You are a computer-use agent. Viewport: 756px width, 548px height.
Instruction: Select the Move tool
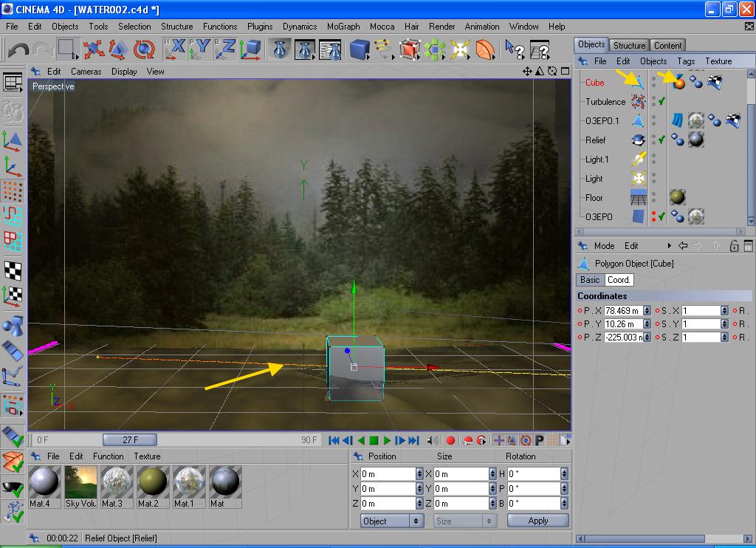coord(94,49)
